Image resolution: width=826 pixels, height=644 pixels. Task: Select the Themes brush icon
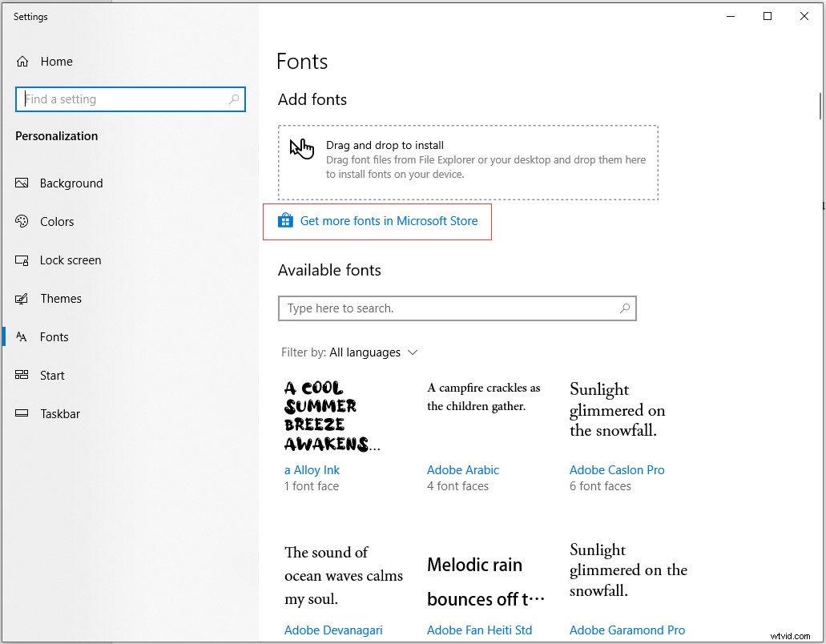click(x=22, y=299)
